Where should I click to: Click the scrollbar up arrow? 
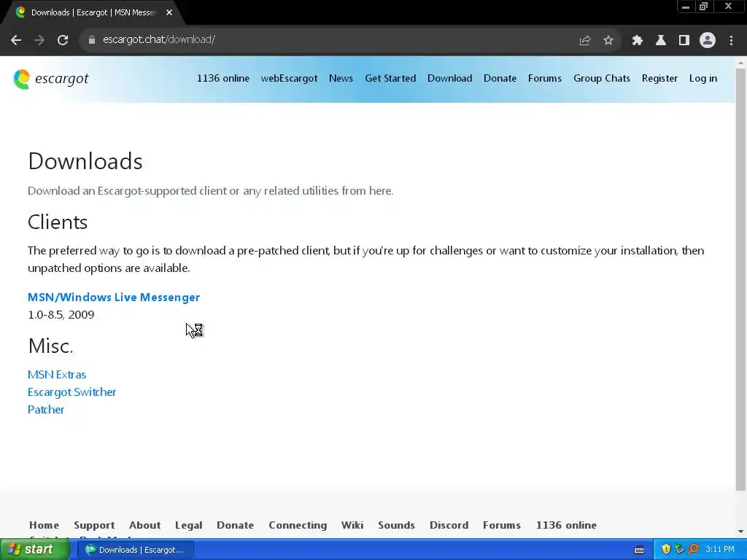click(x=740, y=63)
